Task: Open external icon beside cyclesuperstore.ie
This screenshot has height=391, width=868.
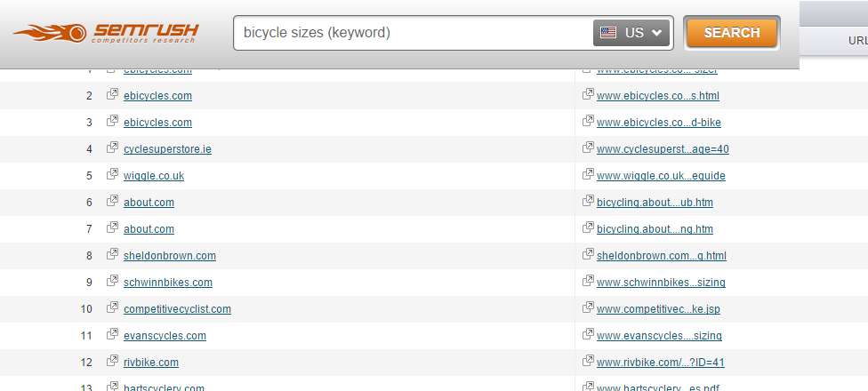Action: click(x=112, y=148)
